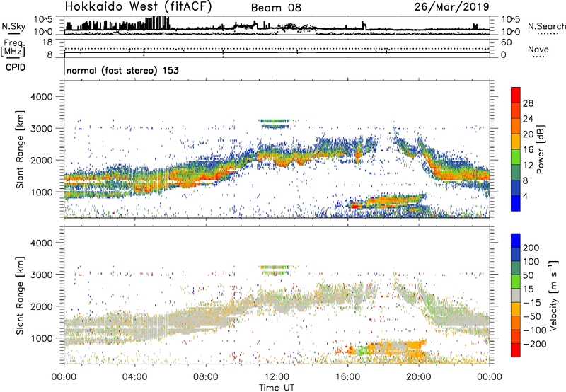This screenshot has width=566, height=392.
Task: Click the '-100' value on the Velocity colorbar
Action: tap(535, 330)
